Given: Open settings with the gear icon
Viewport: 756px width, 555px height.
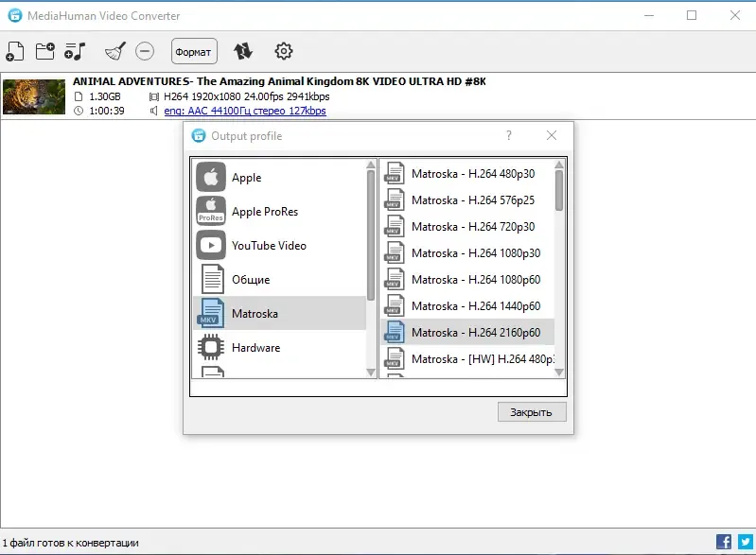Looking at the screenshot, I should coord(284,51).
